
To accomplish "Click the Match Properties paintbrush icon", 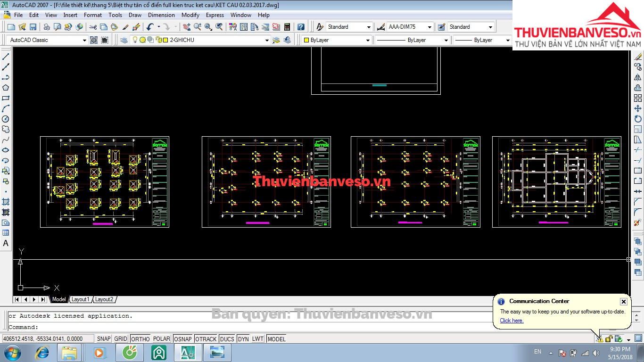I will click(126, 27).
